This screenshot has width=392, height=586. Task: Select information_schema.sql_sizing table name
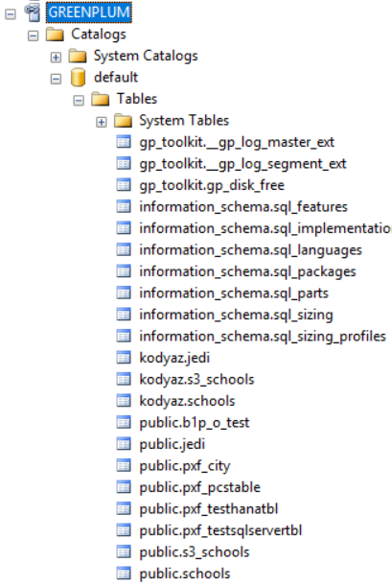(x=236, y=315)
